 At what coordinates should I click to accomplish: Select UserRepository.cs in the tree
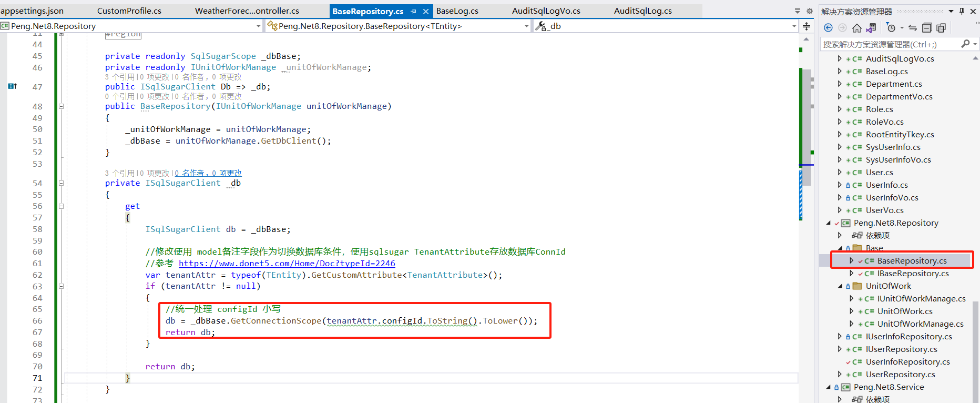click(x=900, y=375)
